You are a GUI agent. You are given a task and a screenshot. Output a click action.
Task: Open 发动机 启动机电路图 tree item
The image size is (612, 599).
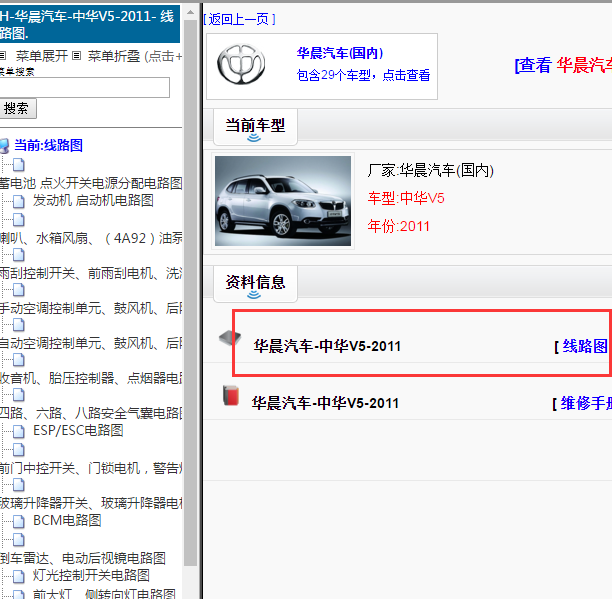(x=93, y=200)
